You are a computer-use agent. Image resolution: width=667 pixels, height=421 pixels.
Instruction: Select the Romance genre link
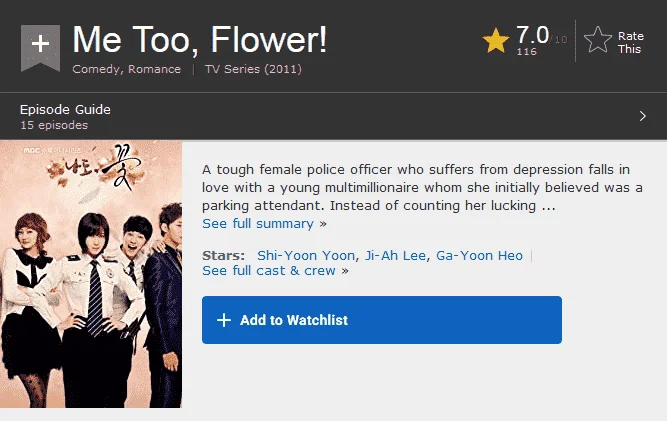coord(154,69)
